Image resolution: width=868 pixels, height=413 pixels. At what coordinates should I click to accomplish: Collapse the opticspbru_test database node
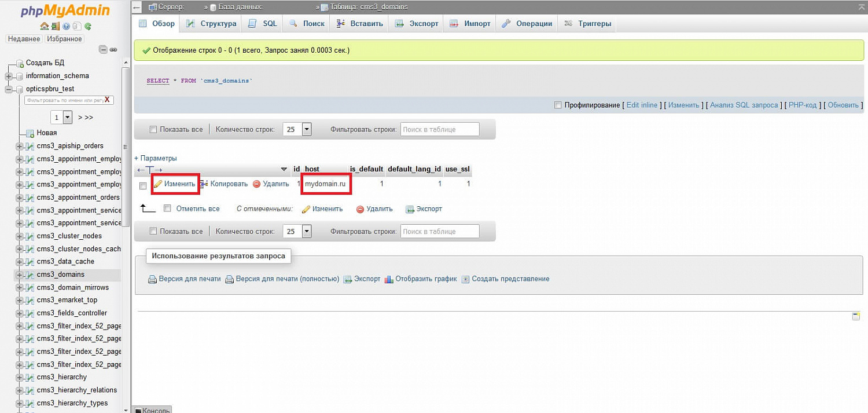click(9, 89)
